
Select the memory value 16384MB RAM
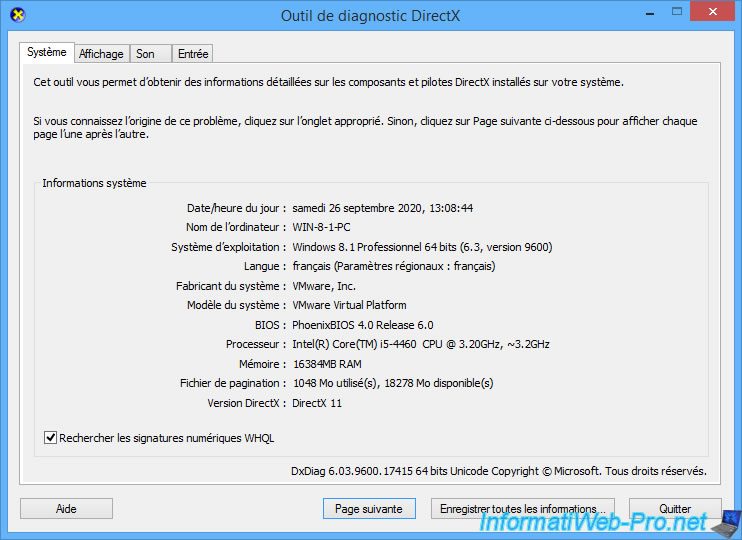pyautogui.click(x=327, y=364)
